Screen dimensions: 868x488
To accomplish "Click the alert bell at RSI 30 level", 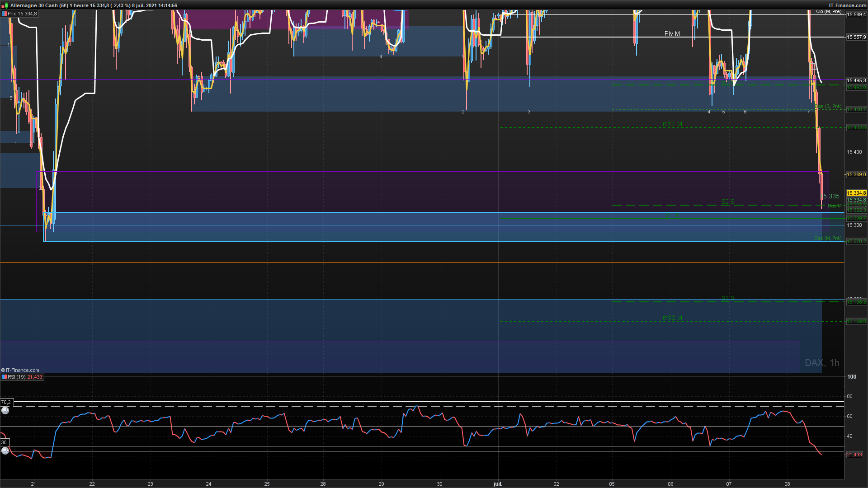I will (5, 450).
